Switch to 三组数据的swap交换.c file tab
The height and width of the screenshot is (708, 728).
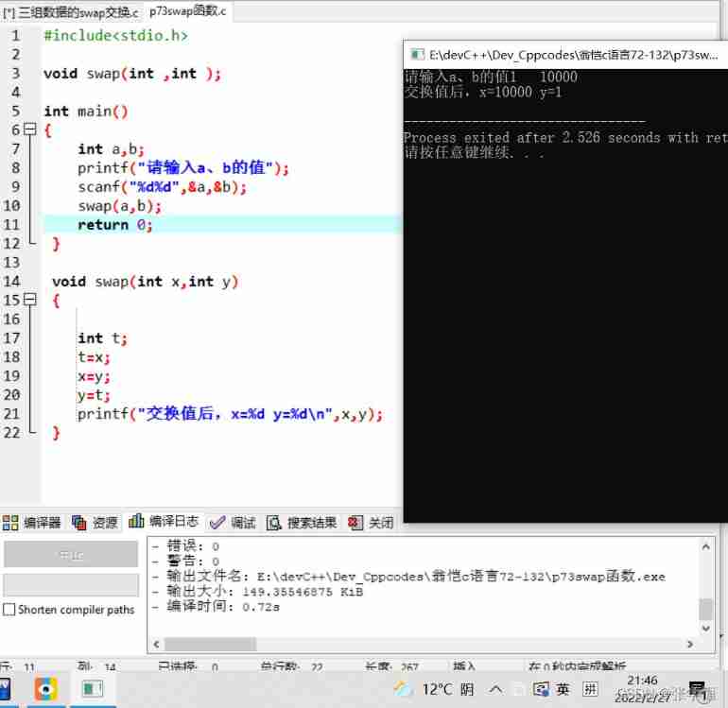click(71, 12)
